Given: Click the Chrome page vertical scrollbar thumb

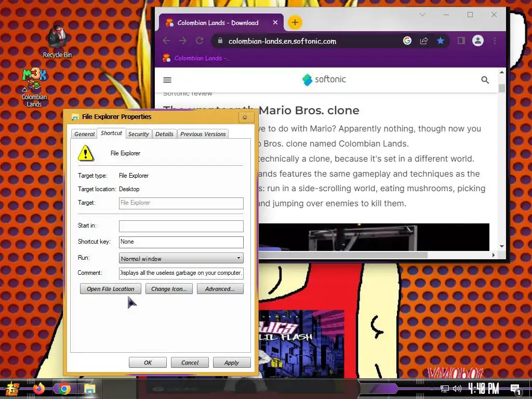Looking at the screenshot, I should pyautogui.click(x=502, y=87).
